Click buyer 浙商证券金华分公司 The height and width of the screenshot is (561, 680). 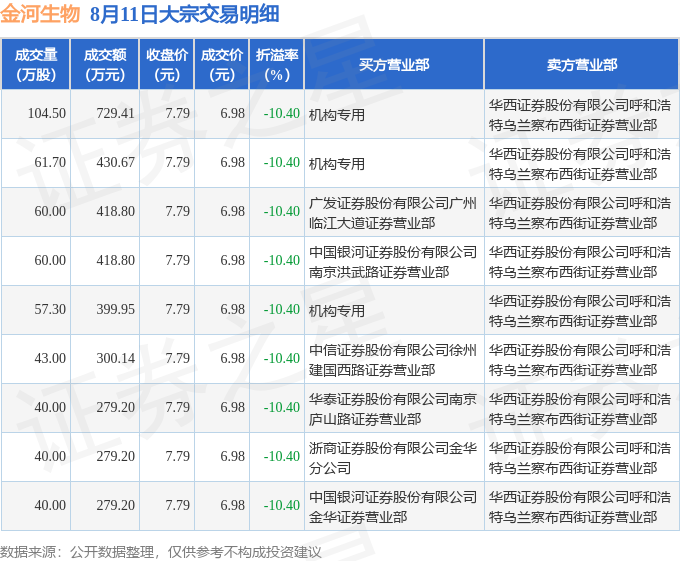[392, 458]
